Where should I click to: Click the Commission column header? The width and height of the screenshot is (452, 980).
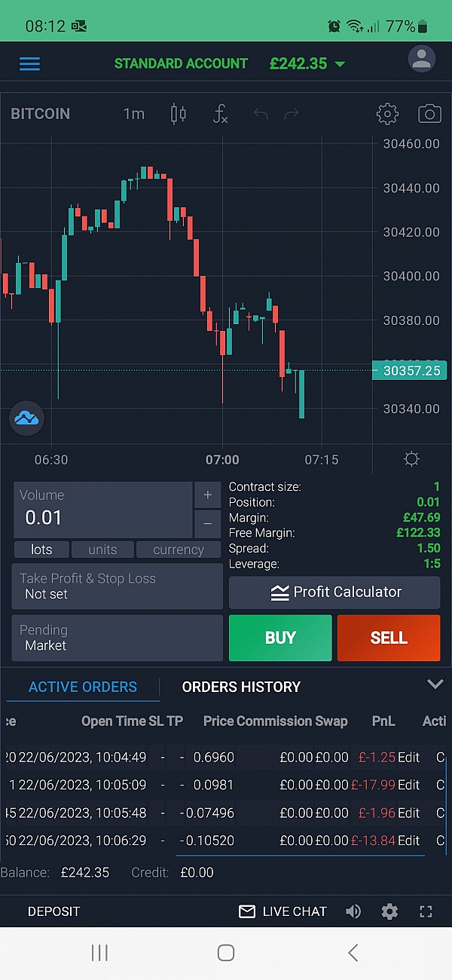click(x=274, y=721)
